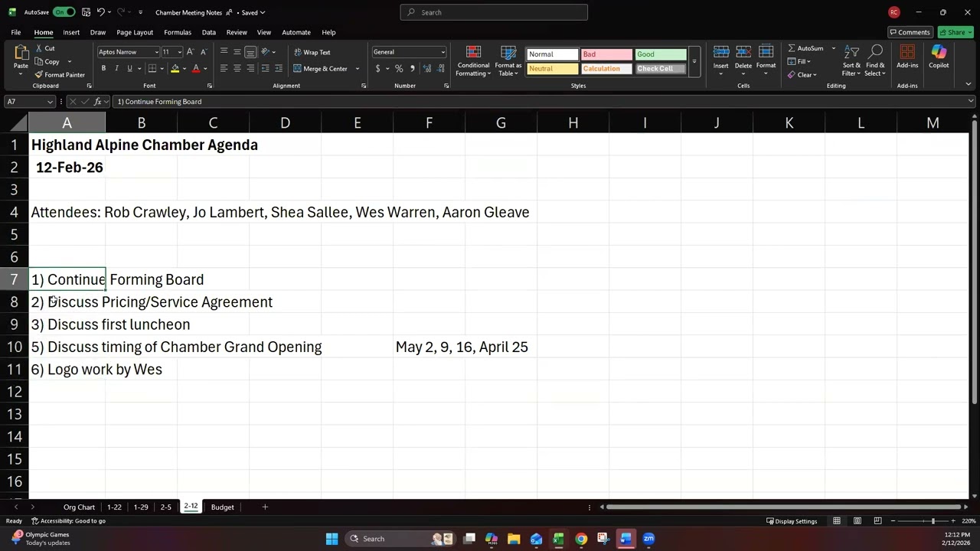Click Merge & Center button
This screenshot has width=980, height=551.
(x=320, y=68)
